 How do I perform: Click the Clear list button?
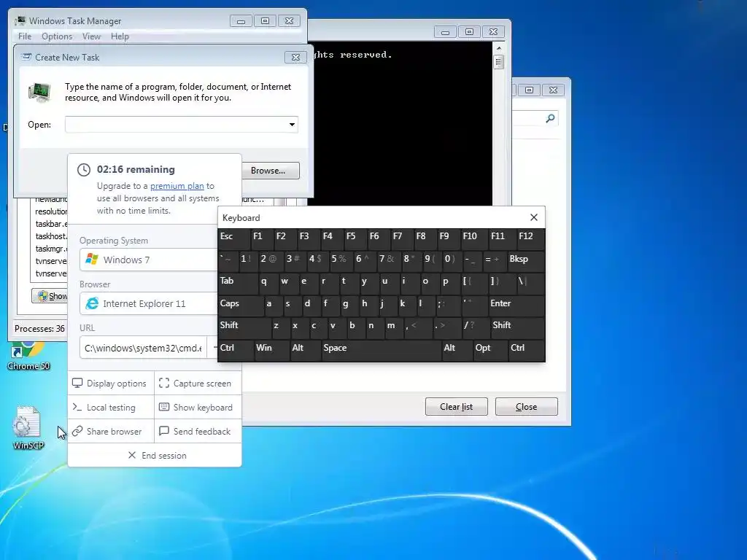[457, 407]
